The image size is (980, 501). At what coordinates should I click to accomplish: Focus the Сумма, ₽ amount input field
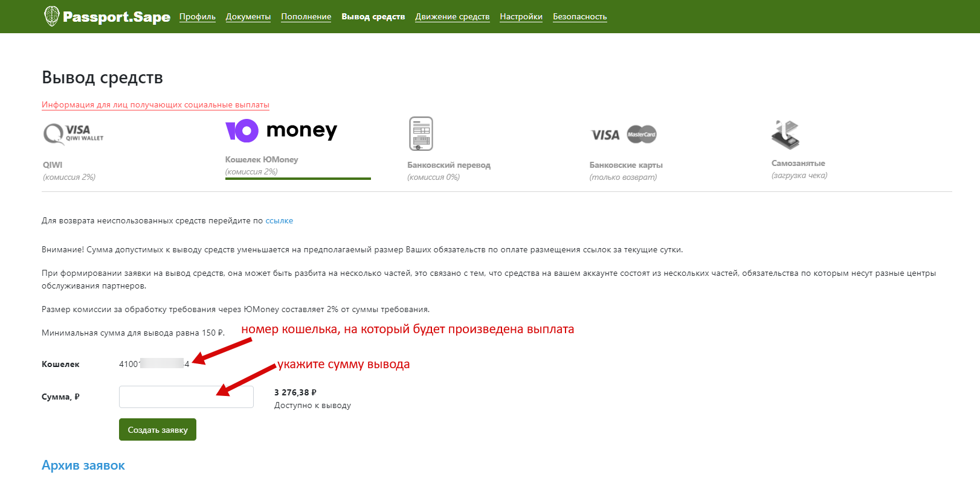186,397
